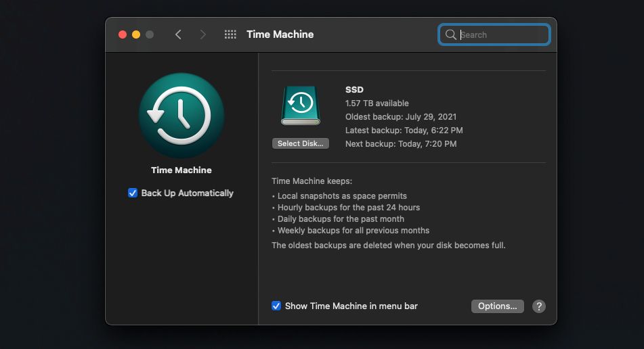Viewport: 644px width, 349px height.
Task: Click the Select Disk... button
Action: tap(300, 143)
